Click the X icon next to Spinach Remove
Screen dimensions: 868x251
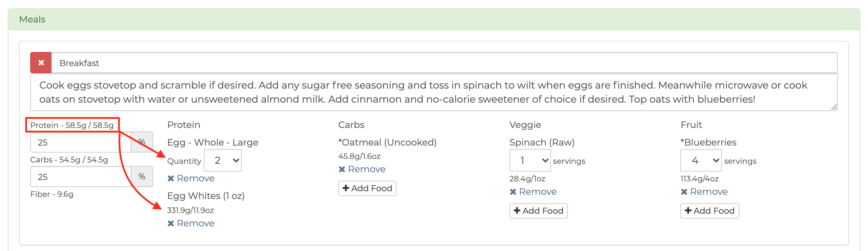513,192
